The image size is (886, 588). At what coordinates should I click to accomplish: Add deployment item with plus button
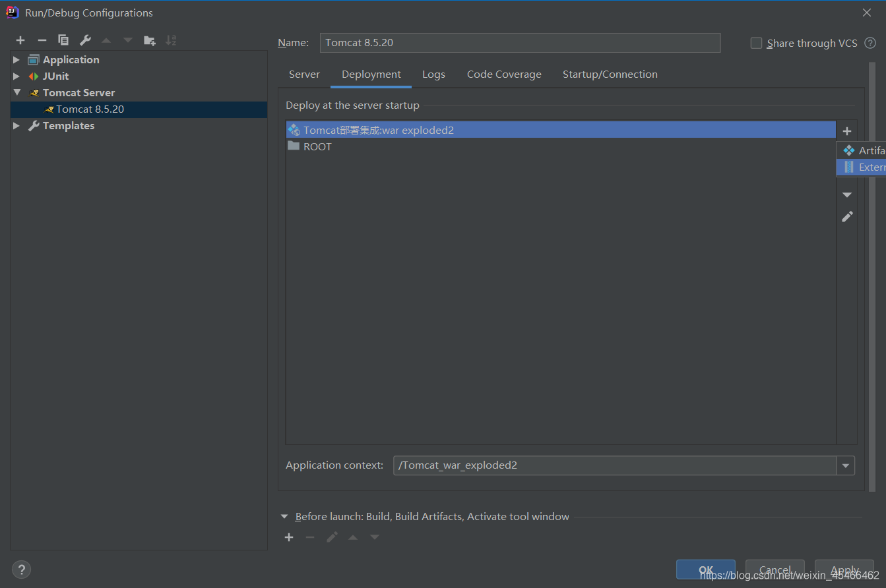coord(847,131)
